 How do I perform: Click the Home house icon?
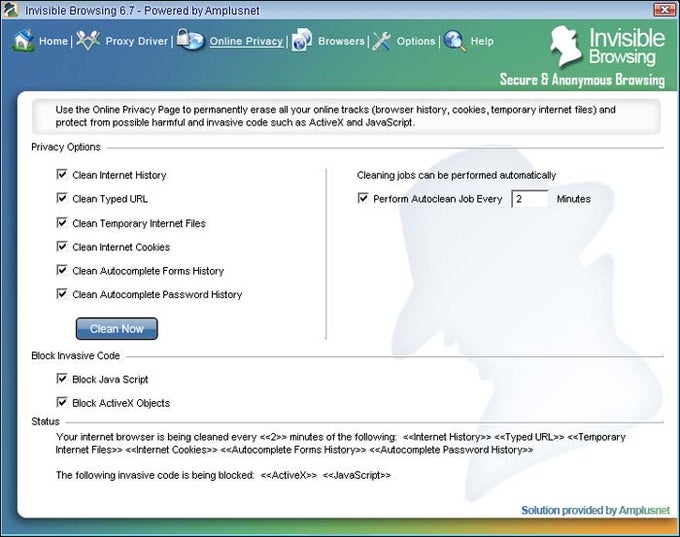tap(24, 41)
